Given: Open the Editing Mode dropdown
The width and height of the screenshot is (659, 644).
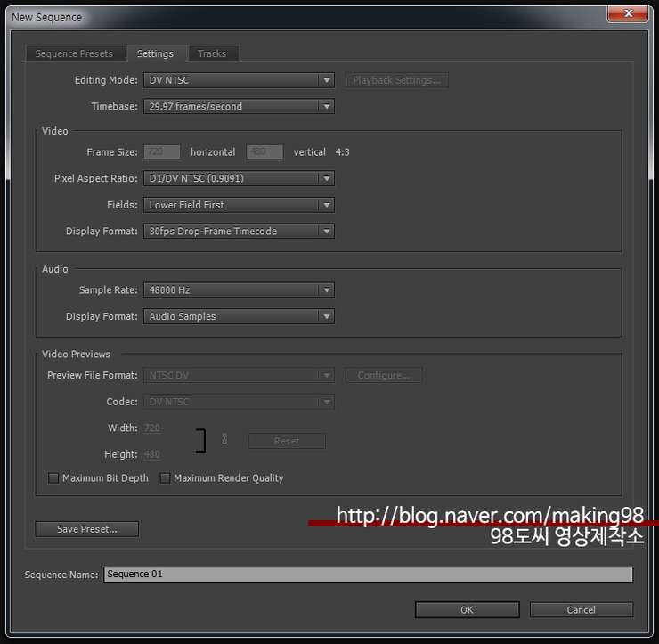Looking at the screenshot, I should pyautogui.click(x=239, y=80).
